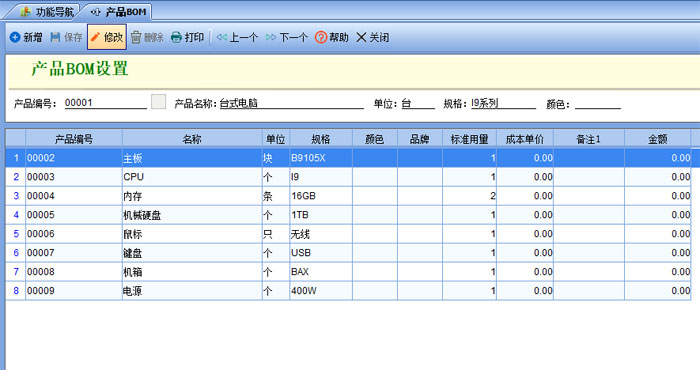The height and width of the screenshot is (370, 700).
Task: Click product code 00009 cell
Action: click(74, 291)
